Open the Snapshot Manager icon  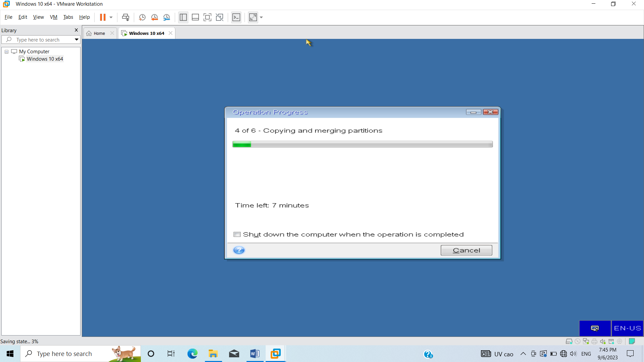click(167, 17)
